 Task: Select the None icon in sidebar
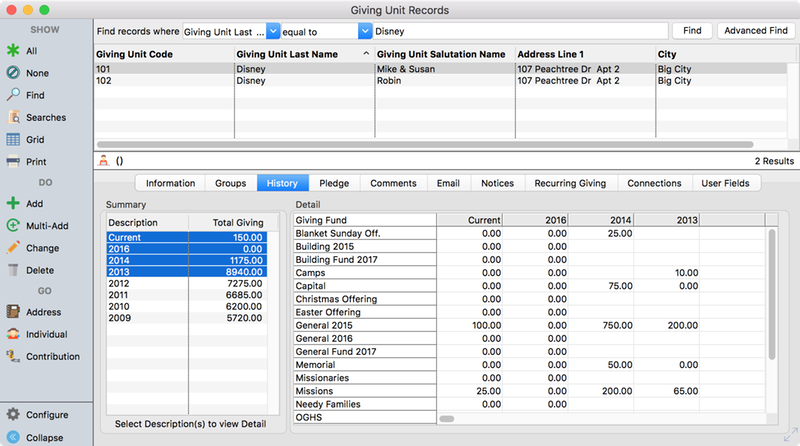coord(13,72)
